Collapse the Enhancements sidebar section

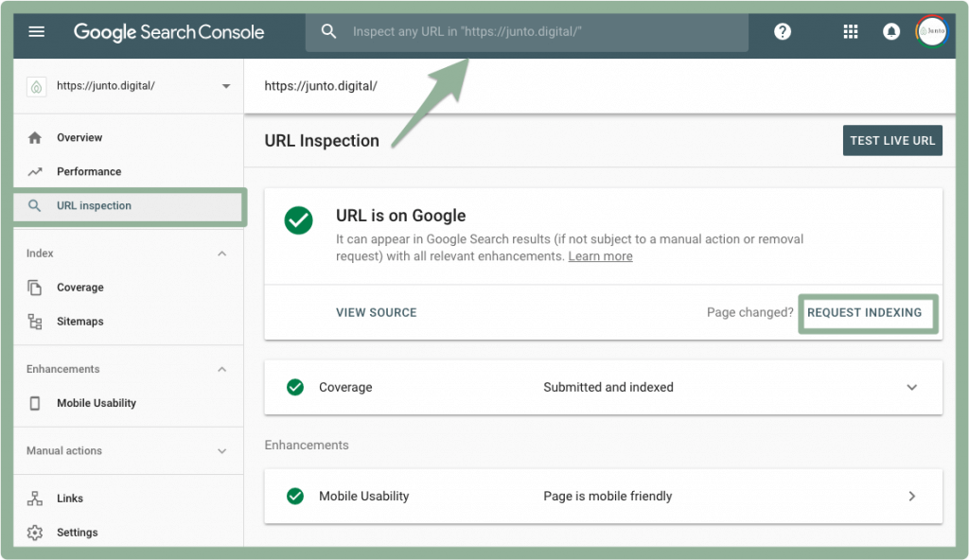[x=221, y=369]
